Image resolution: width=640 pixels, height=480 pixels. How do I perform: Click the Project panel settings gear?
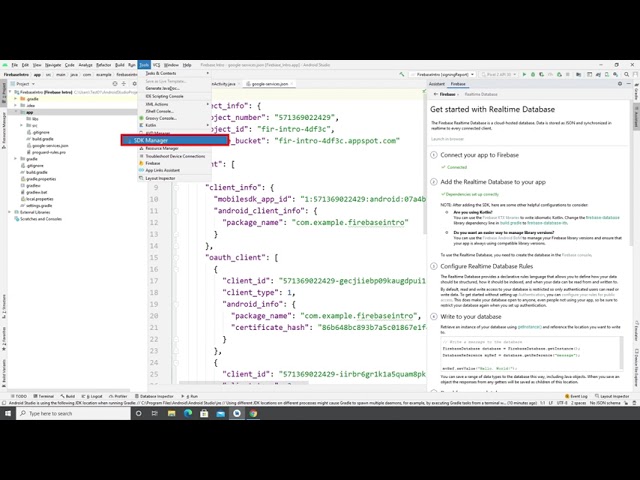tap(134, 84)
